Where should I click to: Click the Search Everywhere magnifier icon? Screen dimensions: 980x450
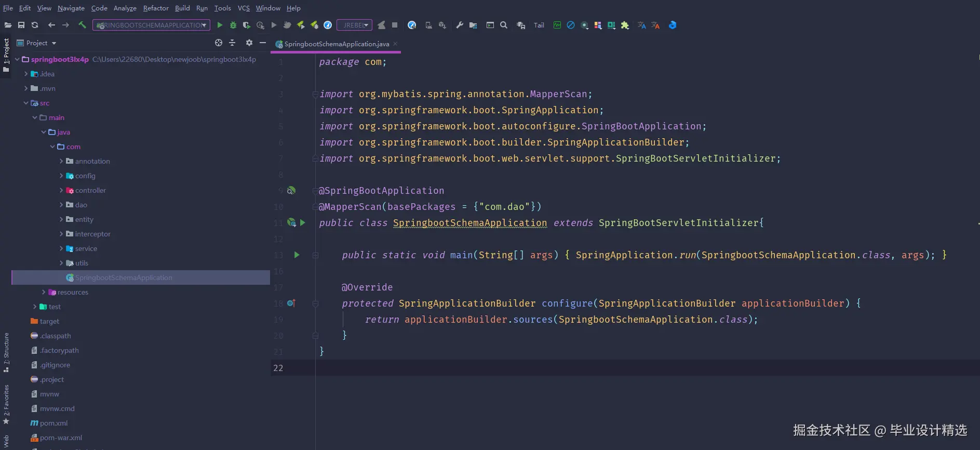504,25
